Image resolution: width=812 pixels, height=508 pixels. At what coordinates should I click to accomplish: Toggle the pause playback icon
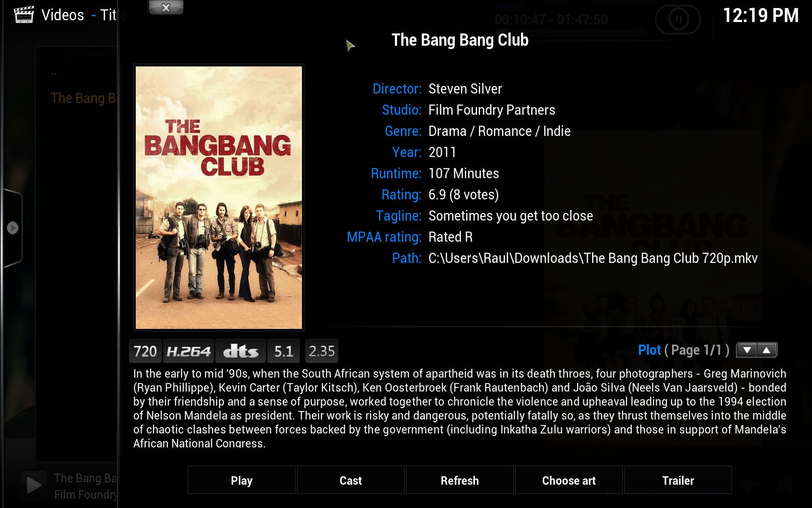[677, 19]
